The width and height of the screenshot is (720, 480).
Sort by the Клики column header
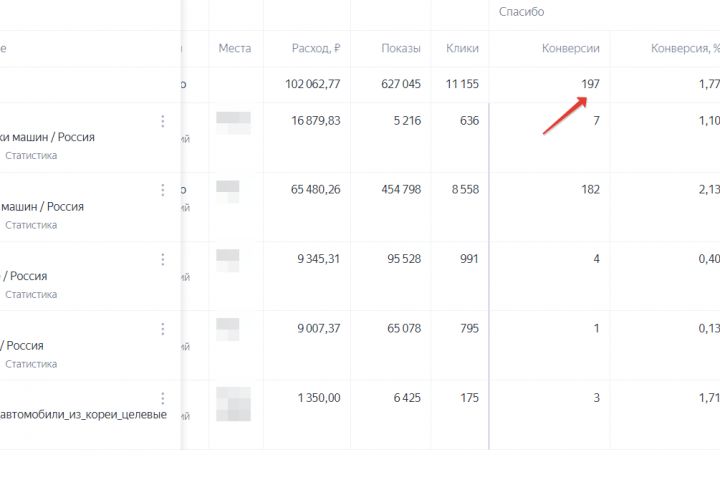point(462,48)
